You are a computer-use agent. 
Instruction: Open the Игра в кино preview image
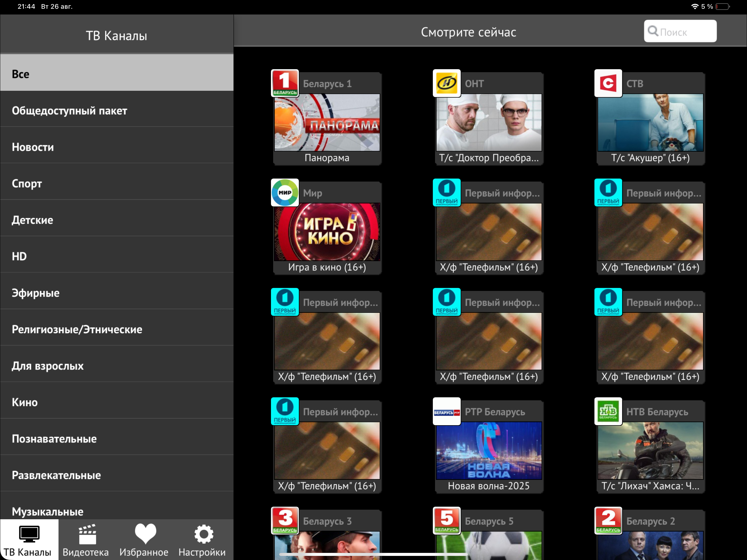327,232
